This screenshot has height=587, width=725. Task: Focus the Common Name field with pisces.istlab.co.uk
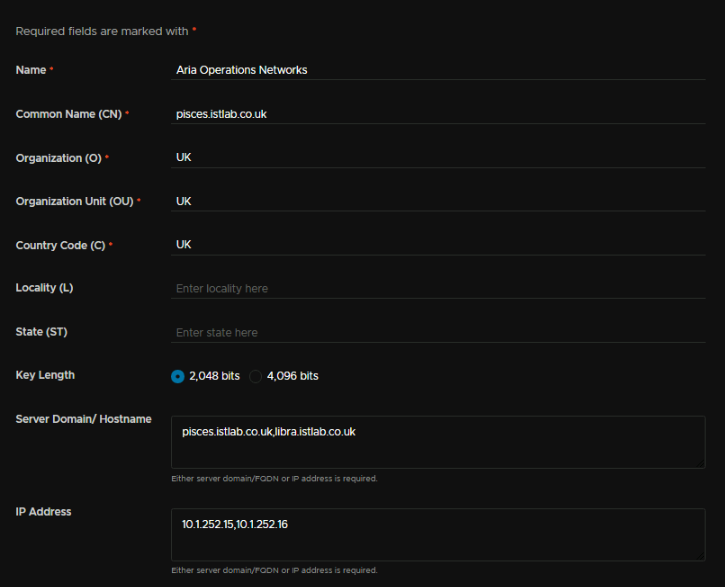click(438, 114)
